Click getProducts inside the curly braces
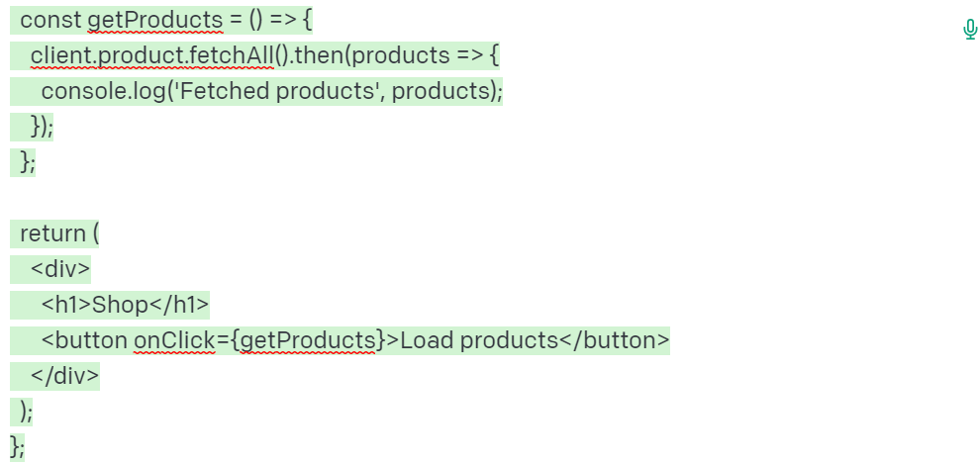980x464 pixels. [x=308, y=341]
